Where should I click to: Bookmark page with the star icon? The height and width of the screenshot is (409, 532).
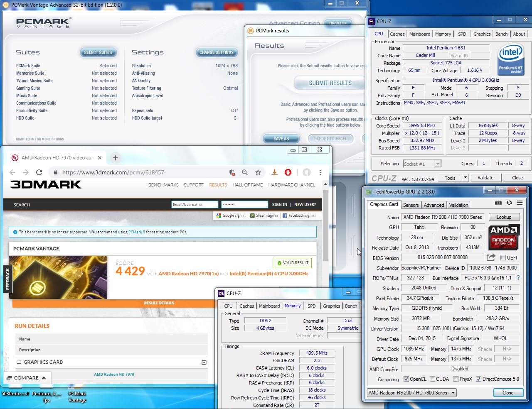(x=258, y=172)
